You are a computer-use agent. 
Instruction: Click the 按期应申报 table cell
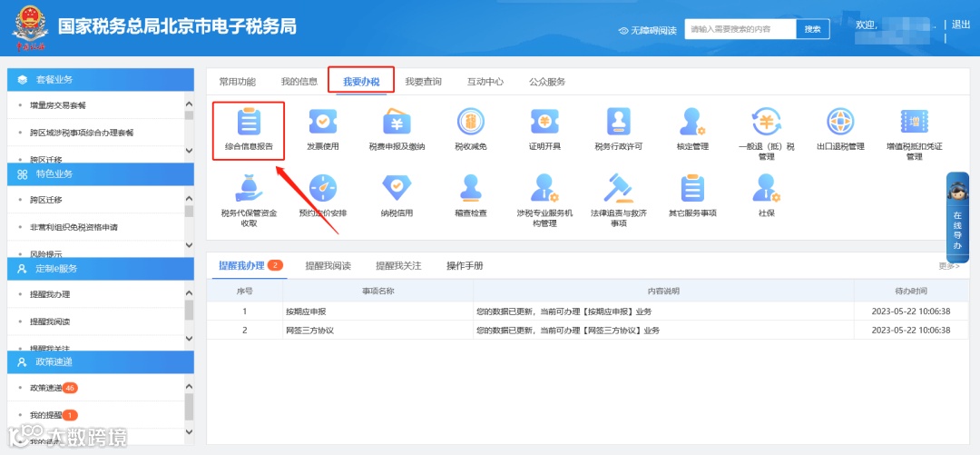pos(378,311)
